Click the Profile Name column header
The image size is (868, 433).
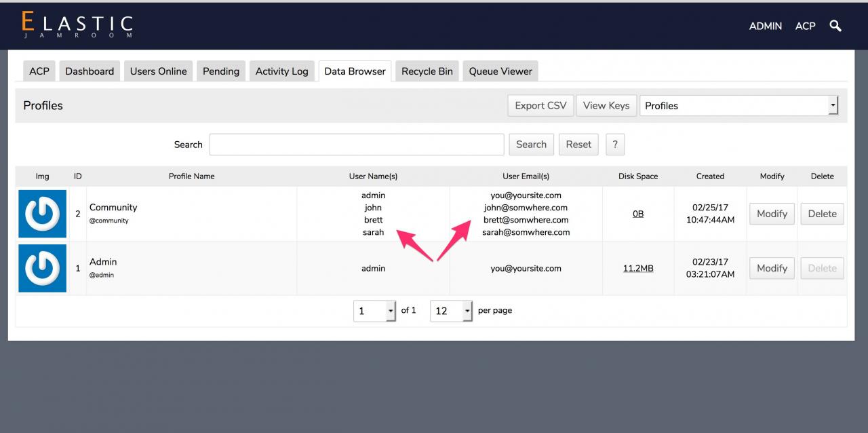(x=191, y=176)
